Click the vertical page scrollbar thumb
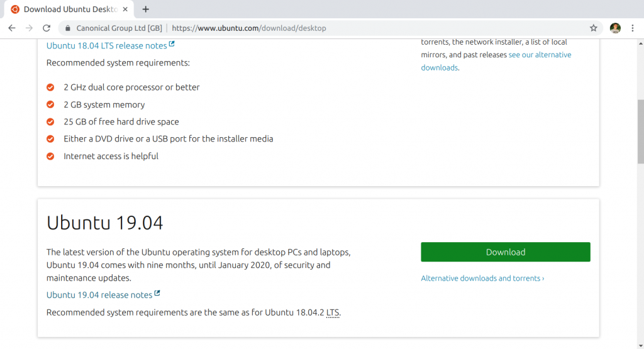The image size is (644, 349). pyautogui.click(x=640, y=131)
